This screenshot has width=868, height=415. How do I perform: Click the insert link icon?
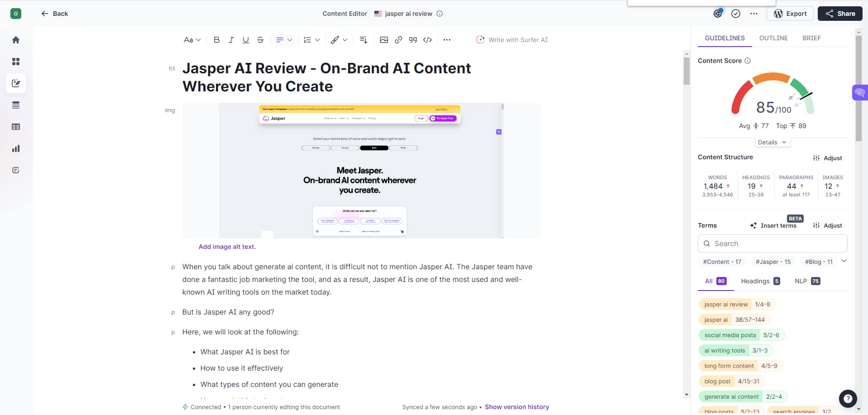tap(398, 40)
